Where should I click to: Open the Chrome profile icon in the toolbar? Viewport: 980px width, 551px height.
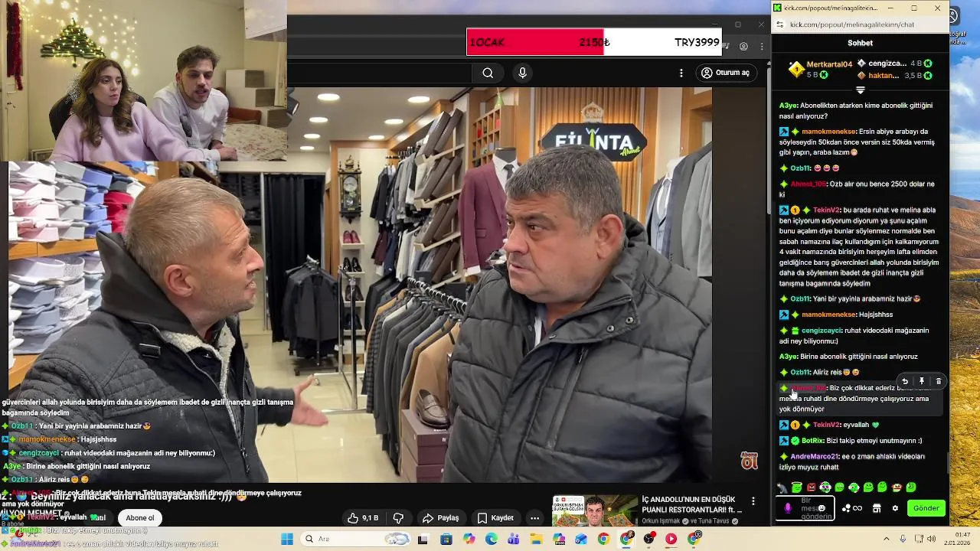[743, 47]
